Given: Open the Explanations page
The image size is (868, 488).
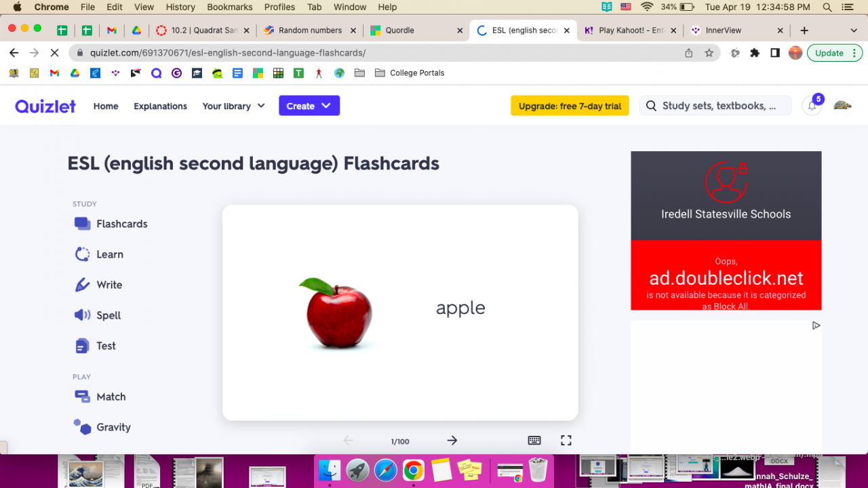Looking at the screenshot, I should pos(160,106).
